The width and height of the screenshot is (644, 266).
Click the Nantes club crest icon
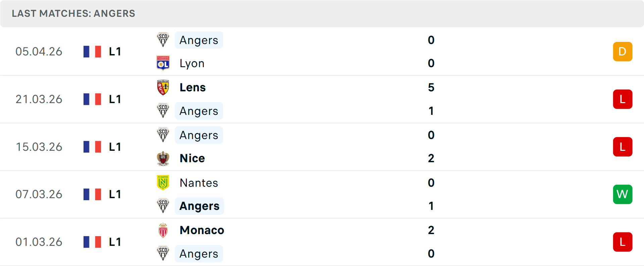point(163,183)
